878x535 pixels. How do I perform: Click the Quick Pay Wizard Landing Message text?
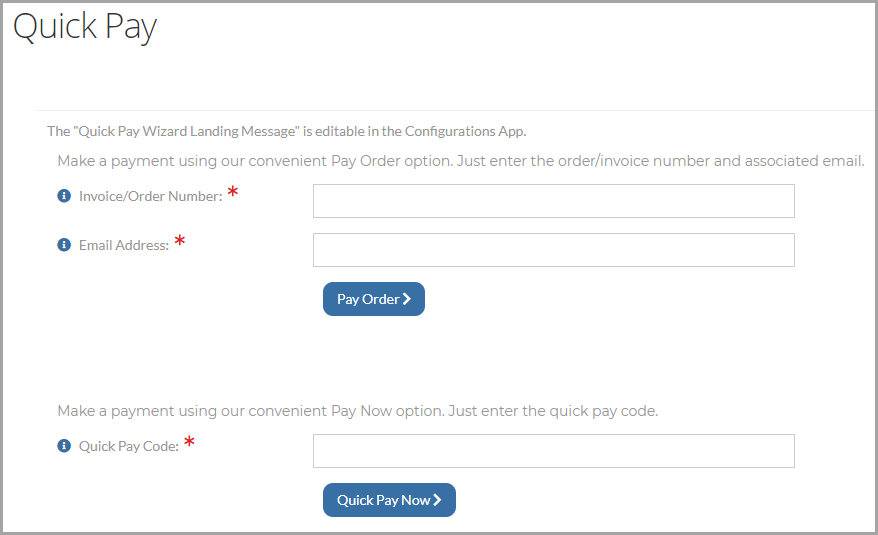click(287, 131)
